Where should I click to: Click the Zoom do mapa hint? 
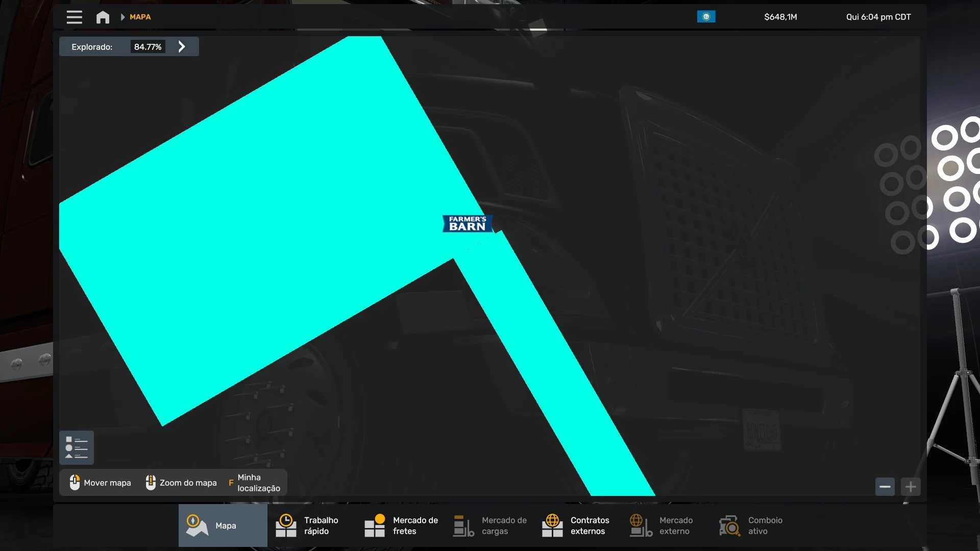181,483
